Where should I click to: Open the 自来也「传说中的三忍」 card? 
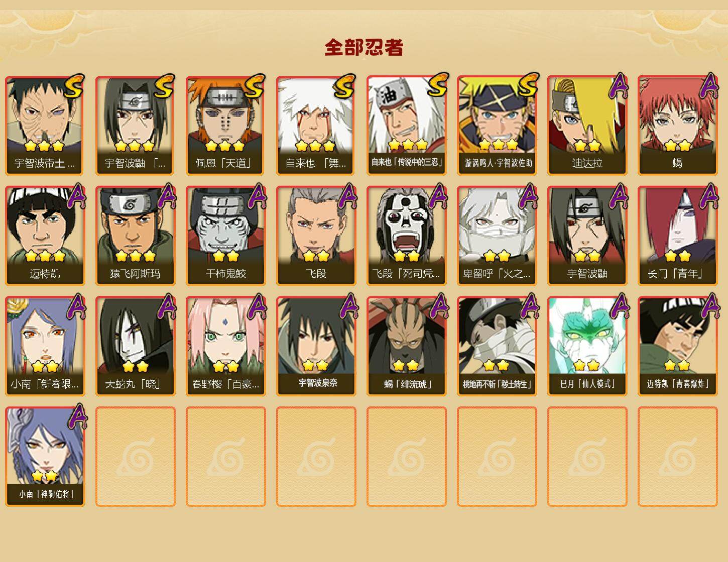[x=406, y=125]
